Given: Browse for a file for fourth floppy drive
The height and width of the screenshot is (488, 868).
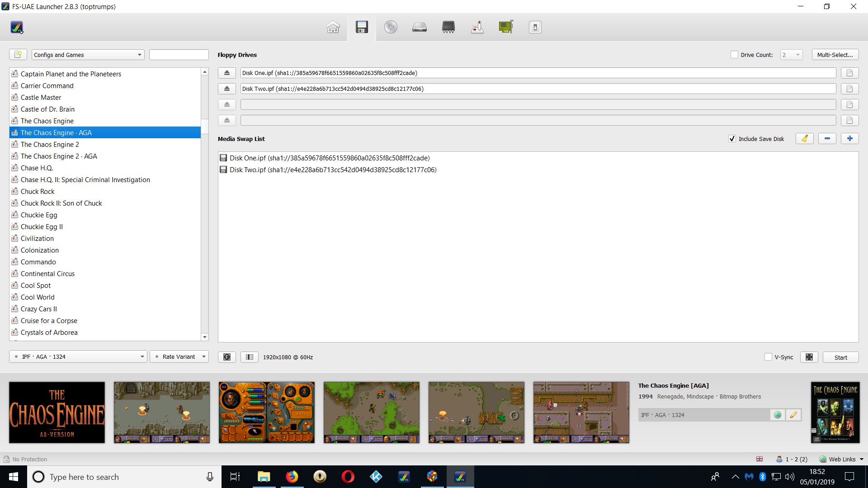Looking at the screenshot, I should click(849, 120).
